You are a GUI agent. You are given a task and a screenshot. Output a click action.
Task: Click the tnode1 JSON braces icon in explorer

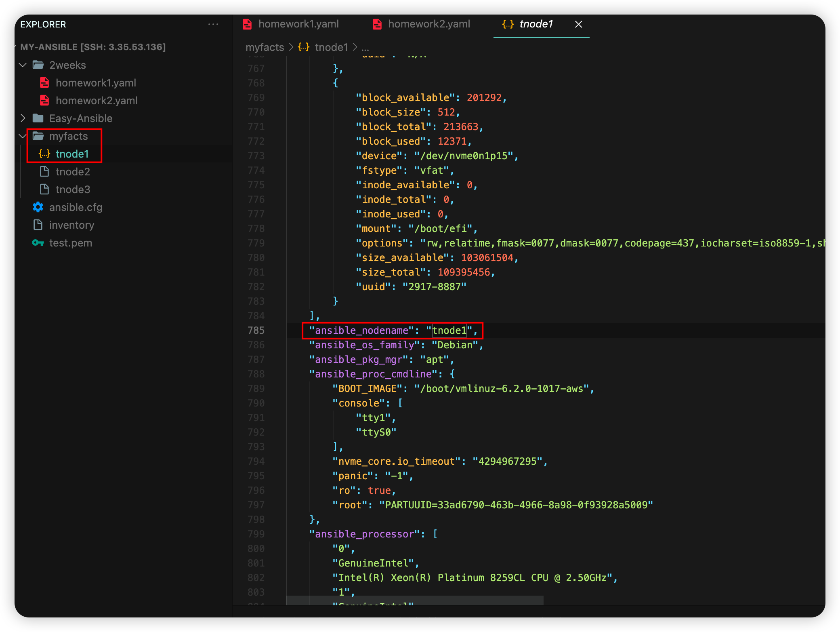coord(44,154)
